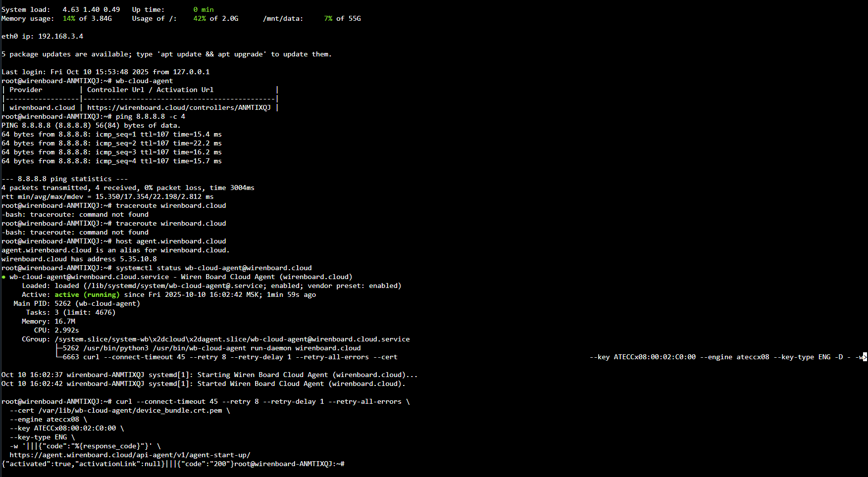Click the green 'active (running)' status text
The width and height of the screenshot is (868, 477).
(87, 295)
